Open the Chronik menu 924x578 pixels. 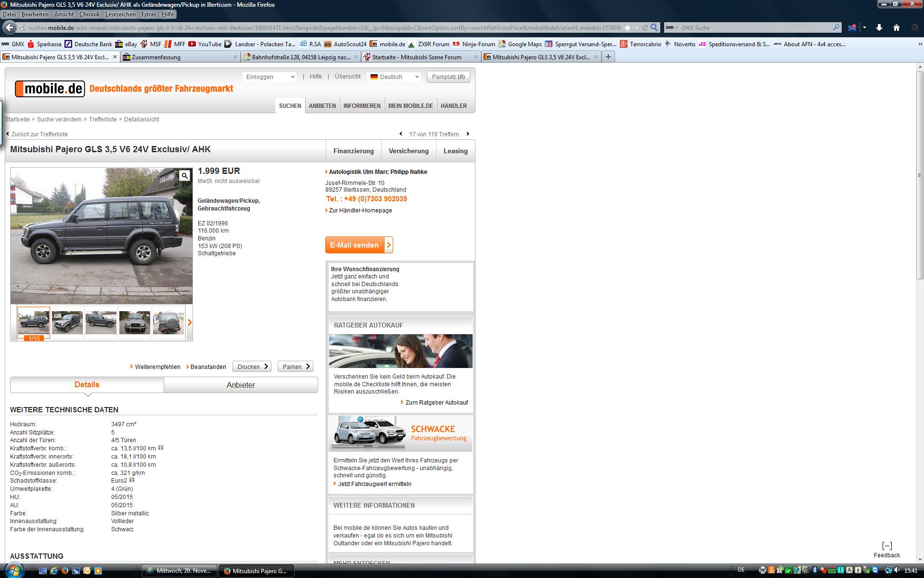[89, 14]
